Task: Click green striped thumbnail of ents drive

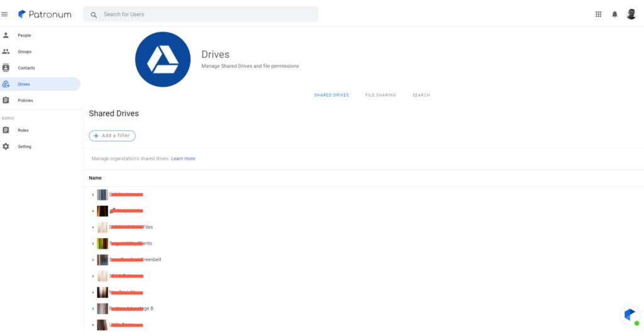Action: (x=103, y=244)
